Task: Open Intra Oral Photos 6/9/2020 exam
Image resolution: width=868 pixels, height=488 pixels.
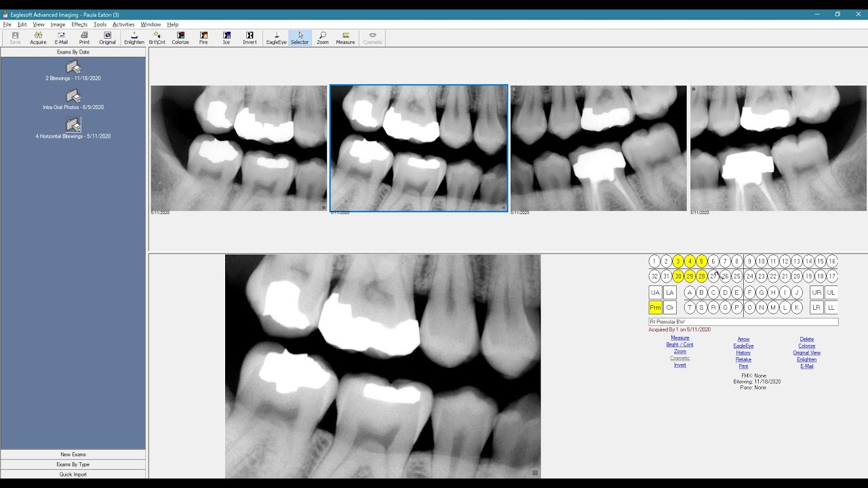Action: [x=73, y=100]
